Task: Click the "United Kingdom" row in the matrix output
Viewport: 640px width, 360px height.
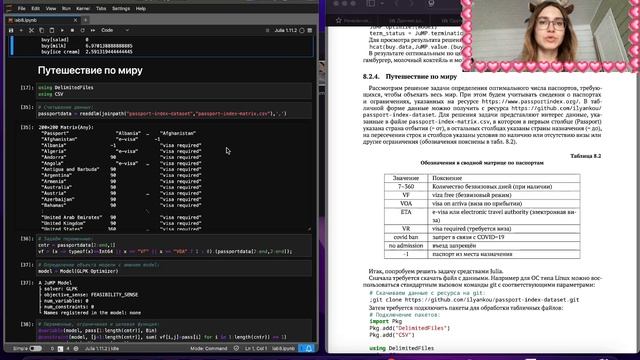Action: pyautogui.click(x=121, y=223)
